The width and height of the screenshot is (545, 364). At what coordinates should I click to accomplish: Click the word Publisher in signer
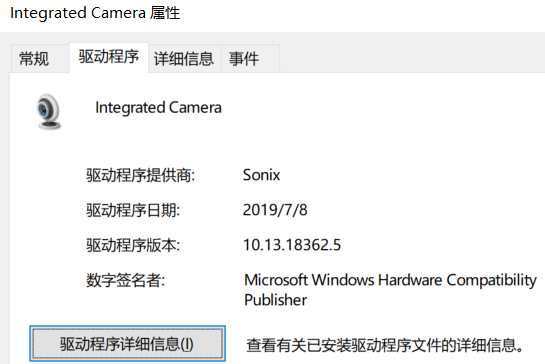(276, 300)
